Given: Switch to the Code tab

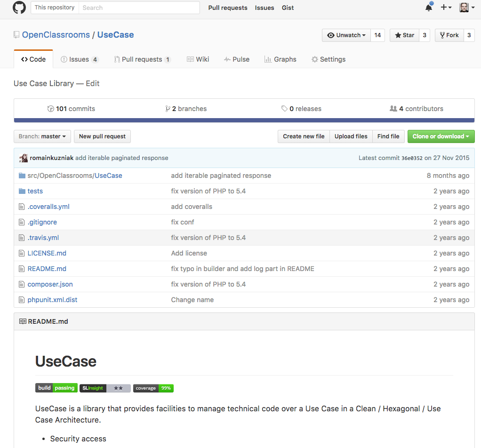Looking at the screenshot, I should pyautogui.click(x=33, y=59).
